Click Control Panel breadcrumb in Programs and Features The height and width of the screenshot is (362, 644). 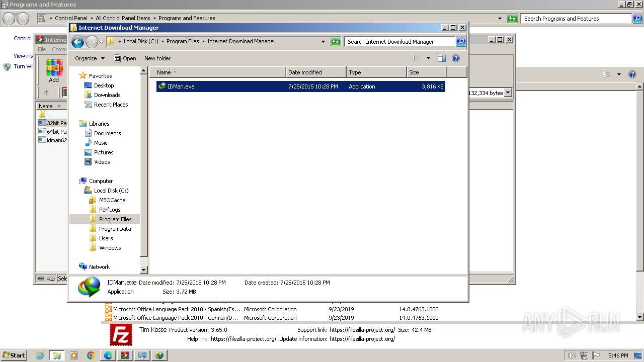[71, 18]
